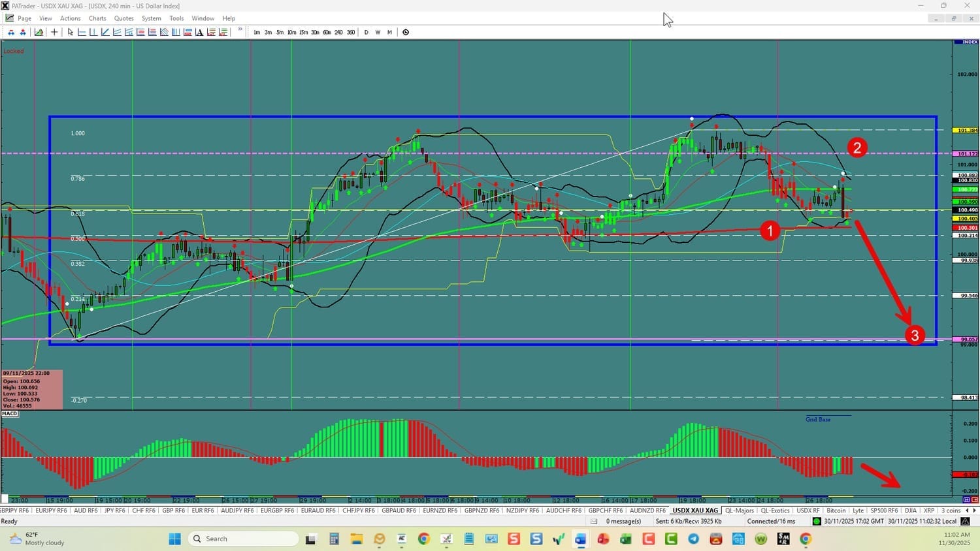Image resolution: width=980 pixels, height=551 pixels.
Task: Open the Tools menu
Action: click(176, 18)
